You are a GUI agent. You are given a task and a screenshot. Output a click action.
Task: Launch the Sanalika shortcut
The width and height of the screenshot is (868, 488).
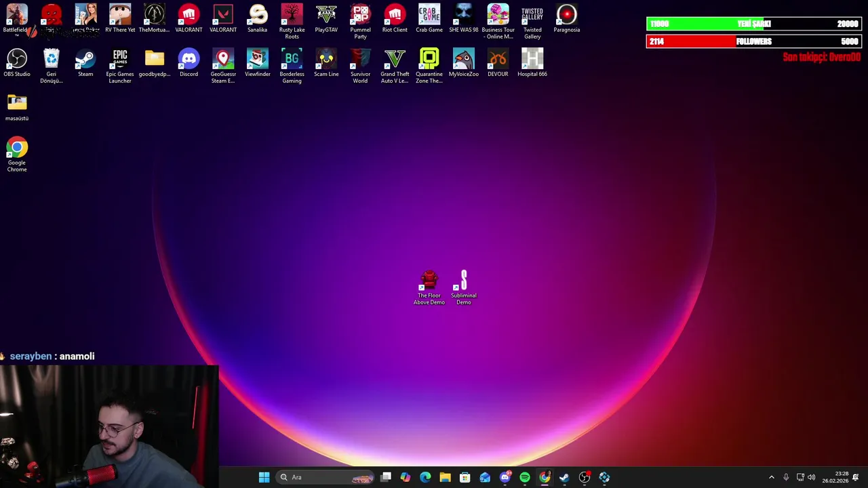(x=258, y=19)
